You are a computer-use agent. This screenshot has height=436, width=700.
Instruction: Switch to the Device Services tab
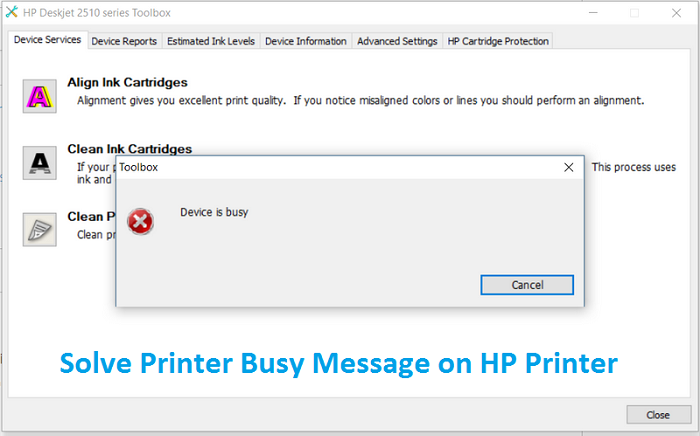tap(47, 40)
